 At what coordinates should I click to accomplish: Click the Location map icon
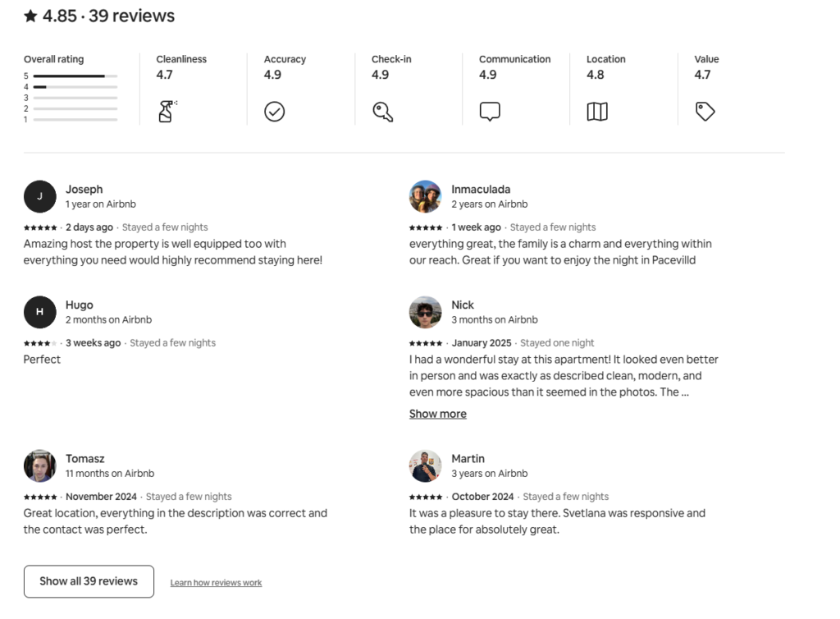597,112
